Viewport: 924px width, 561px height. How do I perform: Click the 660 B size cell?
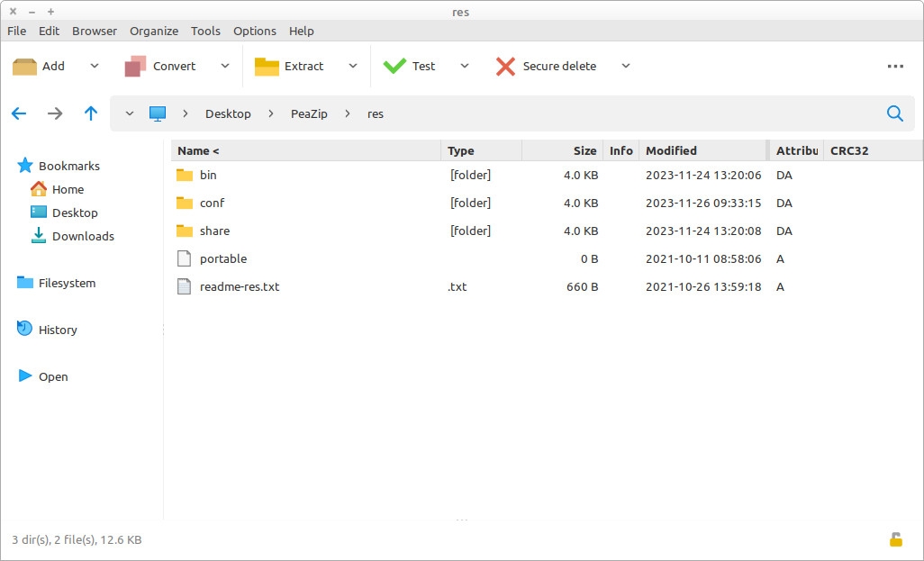coord(582,286)
